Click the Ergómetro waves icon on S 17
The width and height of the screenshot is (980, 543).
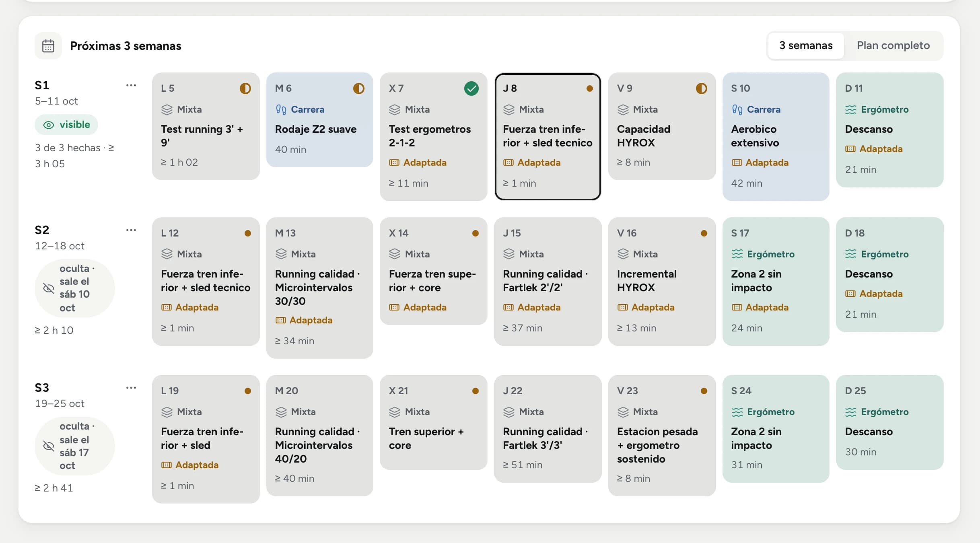(x=737, y=254)
